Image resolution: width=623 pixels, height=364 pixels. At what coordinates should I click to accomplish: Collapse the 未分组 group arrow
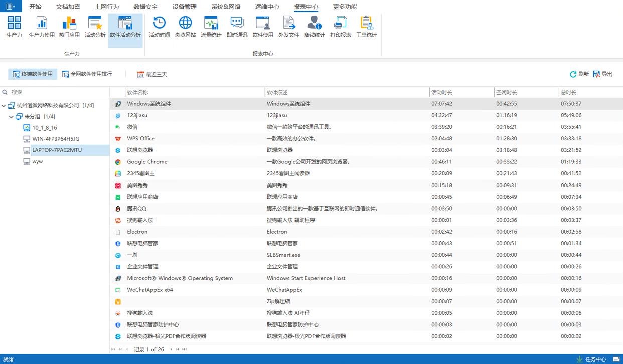tap(12, 117)
